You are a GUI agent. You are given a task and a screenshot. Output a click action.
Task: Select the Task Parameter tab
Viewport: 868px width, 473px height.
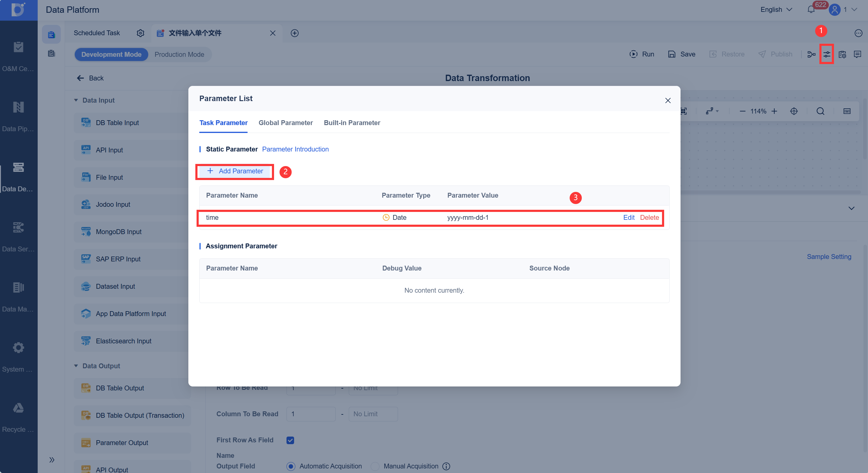click(x=223, y=123)
